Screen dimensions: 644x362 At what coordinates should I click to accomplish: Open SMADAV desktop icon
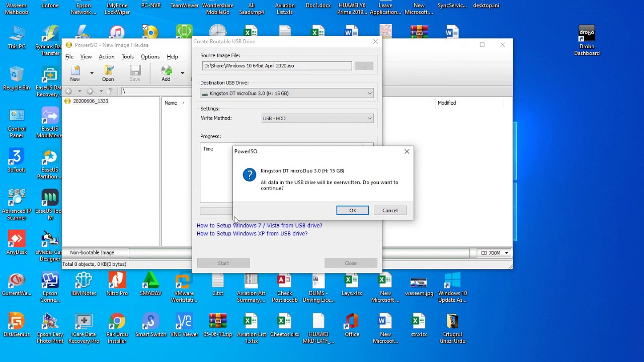[x=150, y=284]
